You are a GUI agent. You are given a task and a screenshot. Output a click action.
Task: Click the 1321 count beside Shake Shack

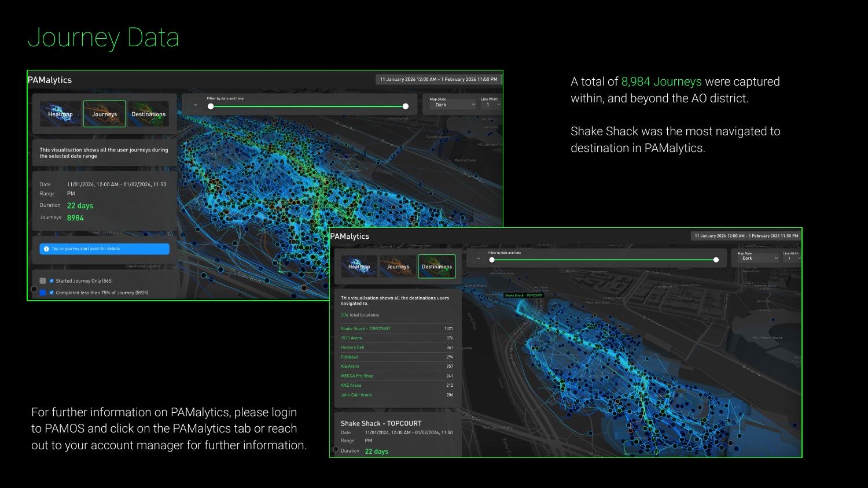[x=448, y=328]
